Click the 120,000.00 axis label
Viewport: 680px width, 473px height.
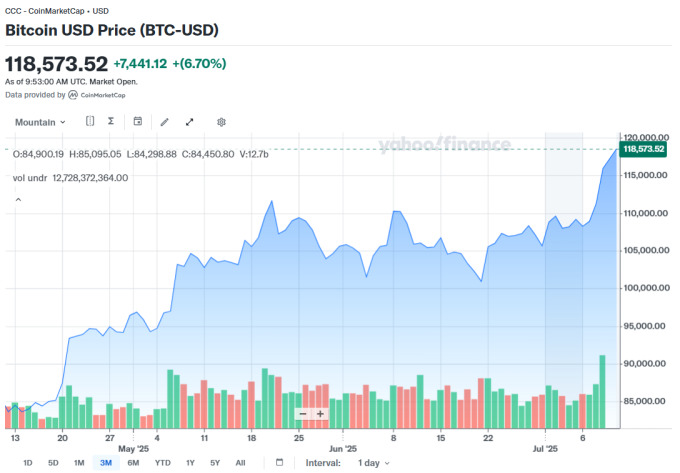pos(646,138)
